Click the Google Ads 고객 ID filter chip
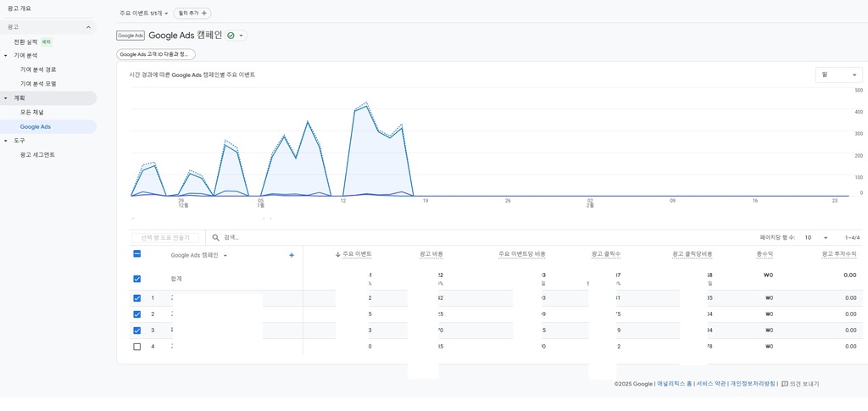Image resolution: width=868 pixels, height=411 pixels. click(x=156, y=55)
